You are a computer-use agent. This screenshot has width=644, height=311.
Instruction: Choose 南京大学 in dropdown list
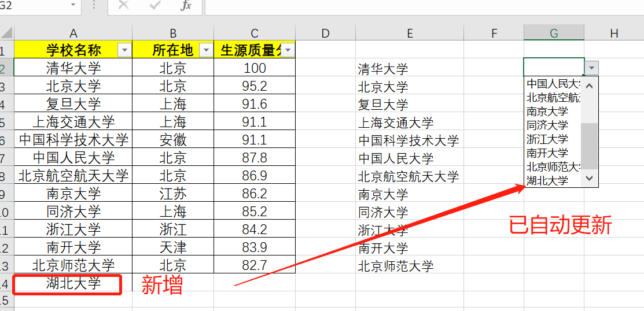tap(553, 111)
